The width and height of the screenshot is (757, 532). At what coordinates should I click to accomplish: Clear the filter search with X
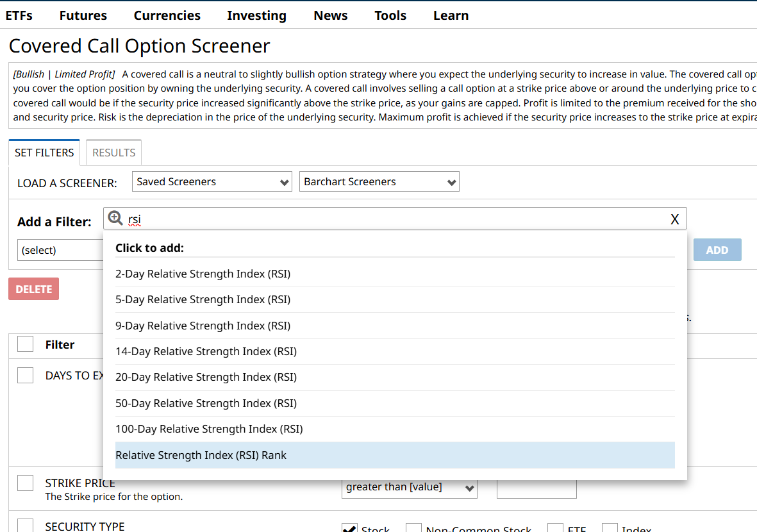point(674,219)
